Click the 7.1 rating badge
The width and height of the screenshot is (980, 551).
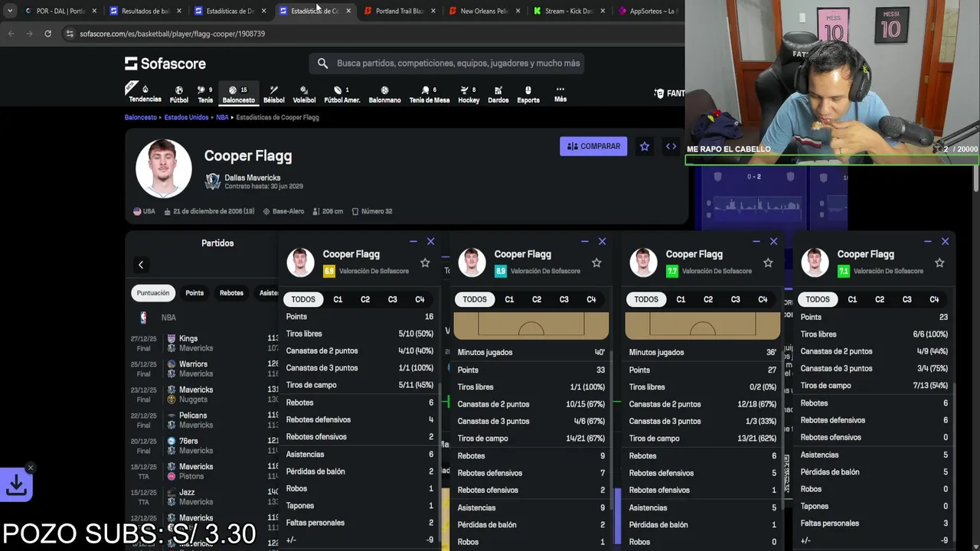844,271
